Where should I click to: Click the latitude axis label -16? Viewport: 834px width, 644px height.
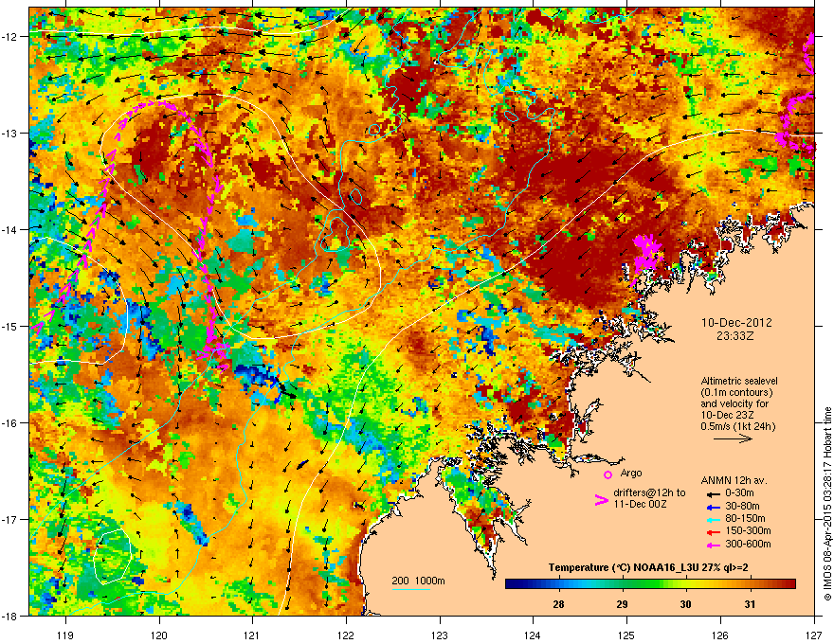coord(10,423)
